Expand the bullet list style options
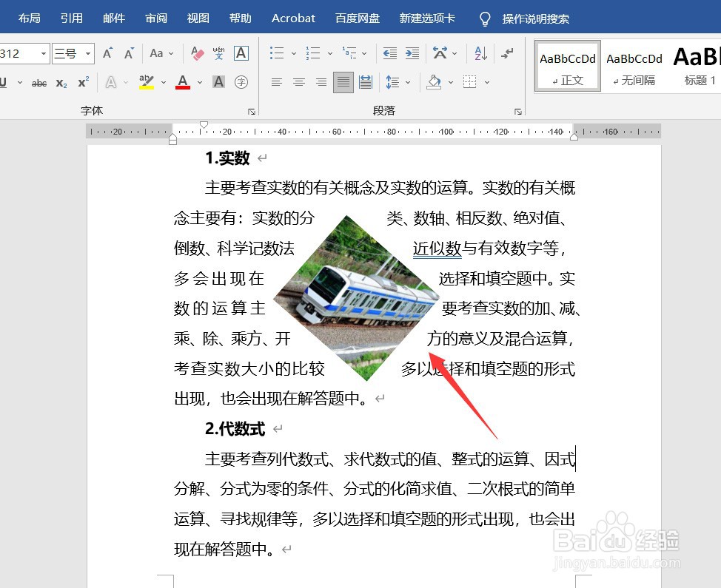Viewport: 721px width, 588px height. pos(292,53)
